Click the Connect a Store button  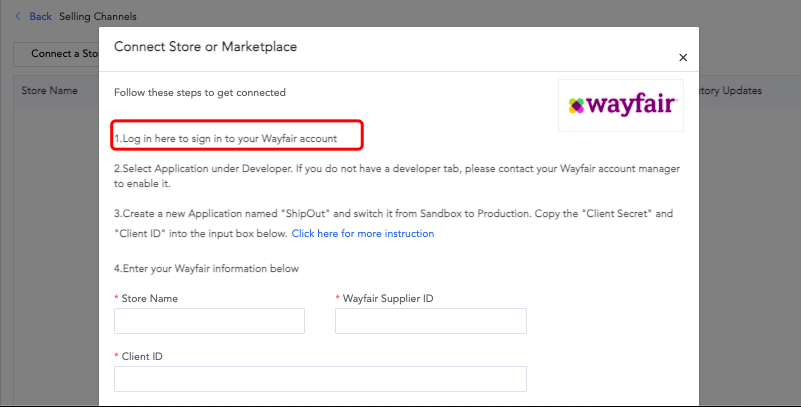tap(56, 54)
